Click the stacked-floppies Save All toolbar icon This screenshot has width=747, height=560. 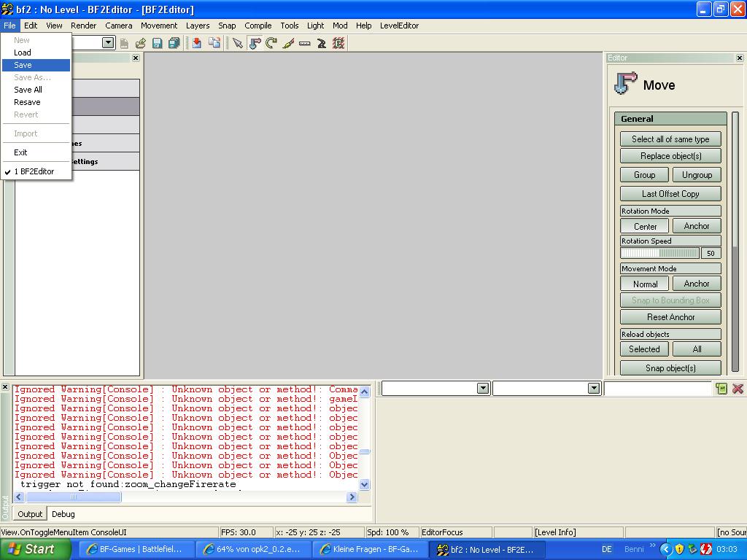(174, 43)
